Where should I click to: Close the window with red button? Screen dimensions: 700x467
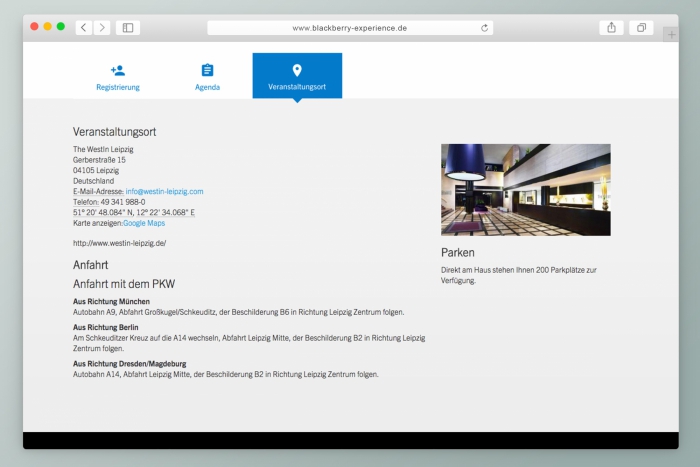pos(34,26)
